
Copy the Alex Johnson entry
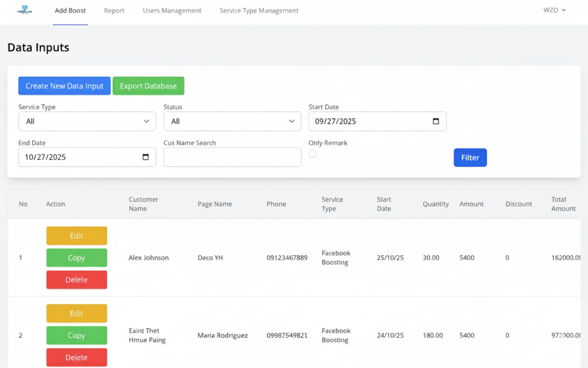pos(76,258)
